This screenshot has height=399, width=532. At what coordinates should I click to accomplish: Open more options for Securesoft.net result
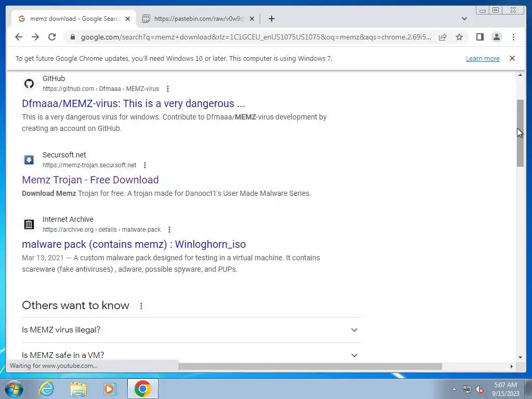145,165
